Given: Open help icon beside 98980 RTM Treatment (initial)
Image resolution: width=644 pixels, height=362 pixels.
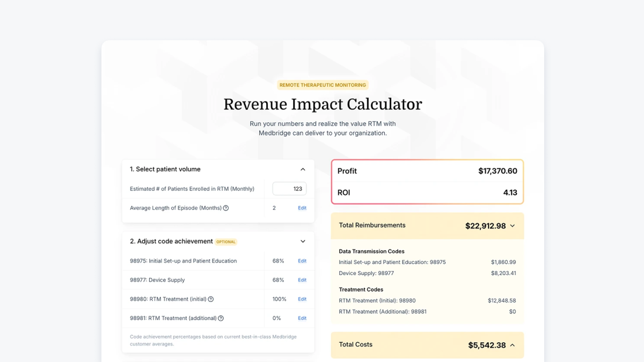Looking at the screenshot, I should 211,299.
